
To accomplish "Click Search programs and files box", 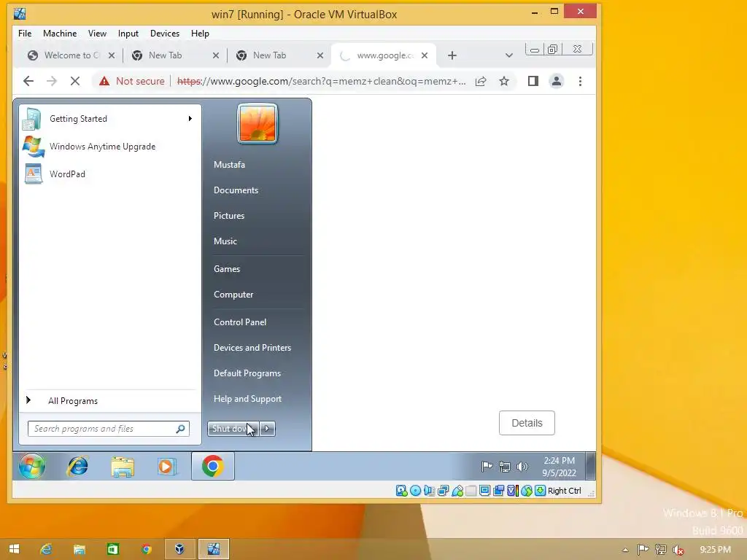I will (x=109, y=429).
